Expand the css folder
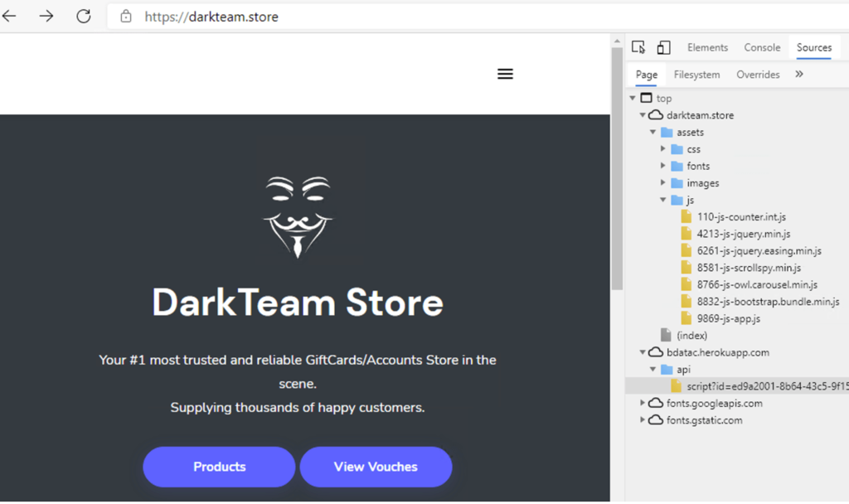 click(x=663, y=149)
